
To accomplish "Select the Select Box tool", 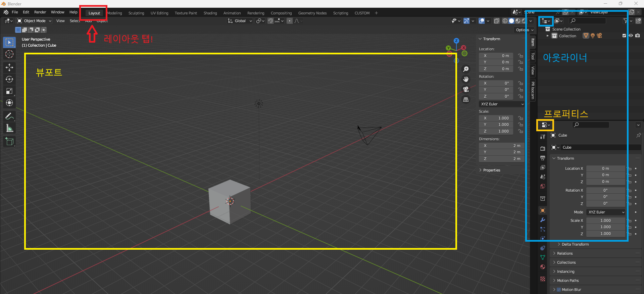I will tap(9, 42).
